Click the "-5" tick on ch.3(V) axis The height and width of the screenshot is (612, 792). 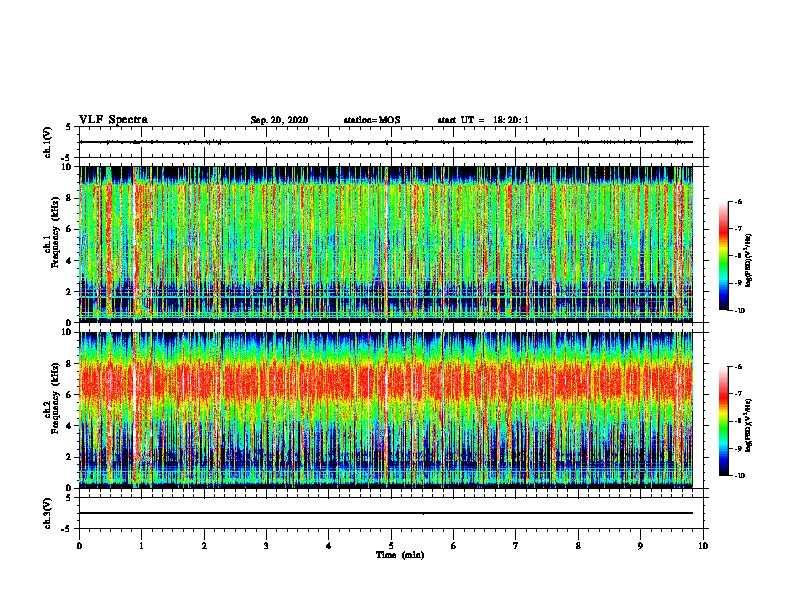pos(67,529)
